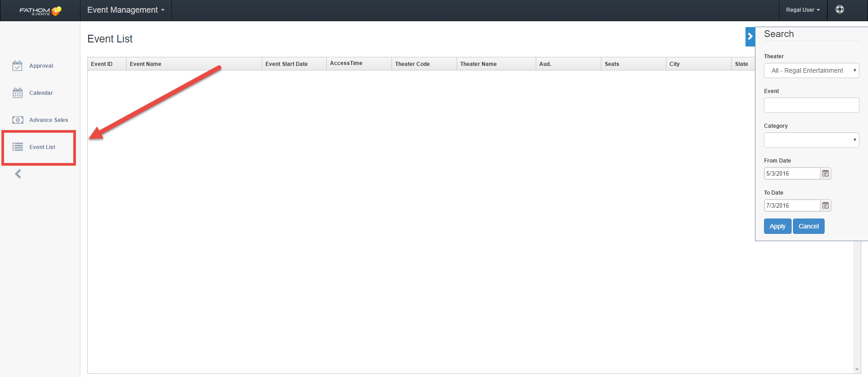Collapse the Search panel arrow tab
The height and width of the screenshot is (377, 868).
(x=750, y=37)
